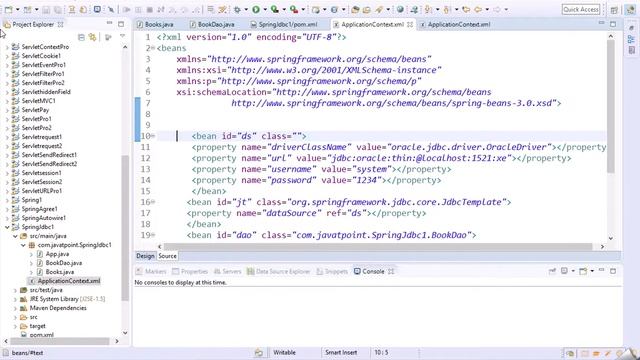This screenshot has width=640, height=360.
Task: Maximize the Project Explorer view
Action: (121, 24)
